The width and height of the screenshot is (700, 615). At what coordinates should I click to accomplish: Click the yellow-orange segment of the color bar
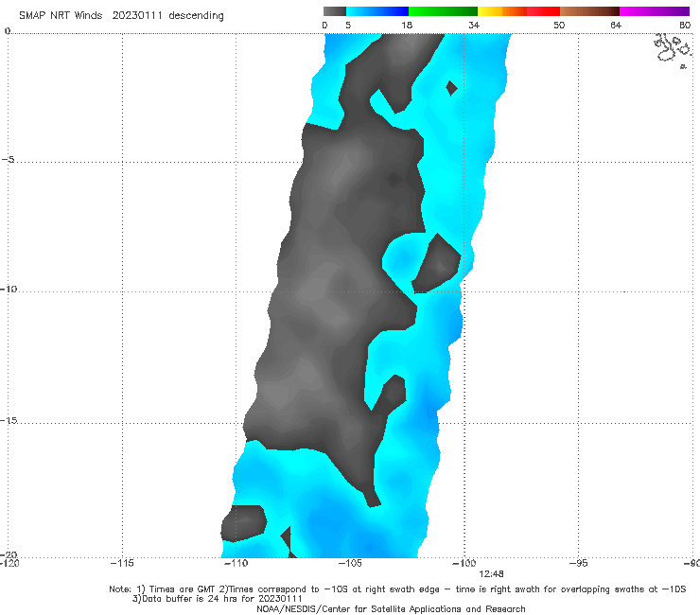click(x=502, y=11)
